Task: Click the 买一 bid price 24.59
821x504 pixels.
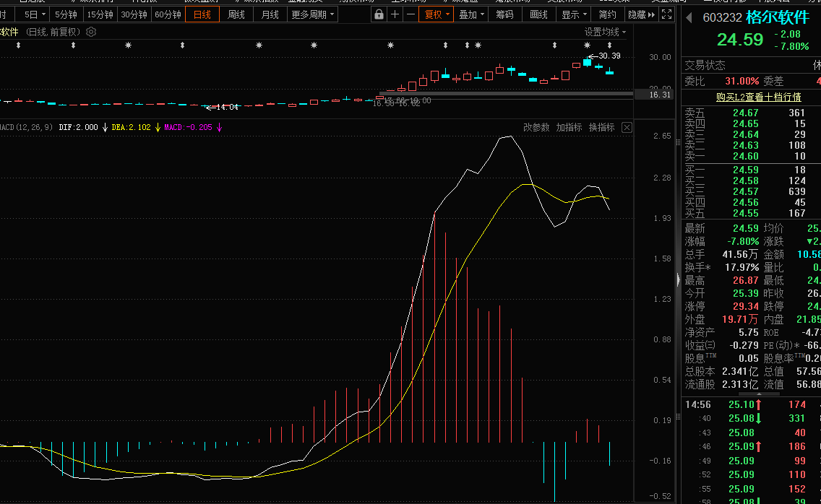Action: tap(746, 170)
